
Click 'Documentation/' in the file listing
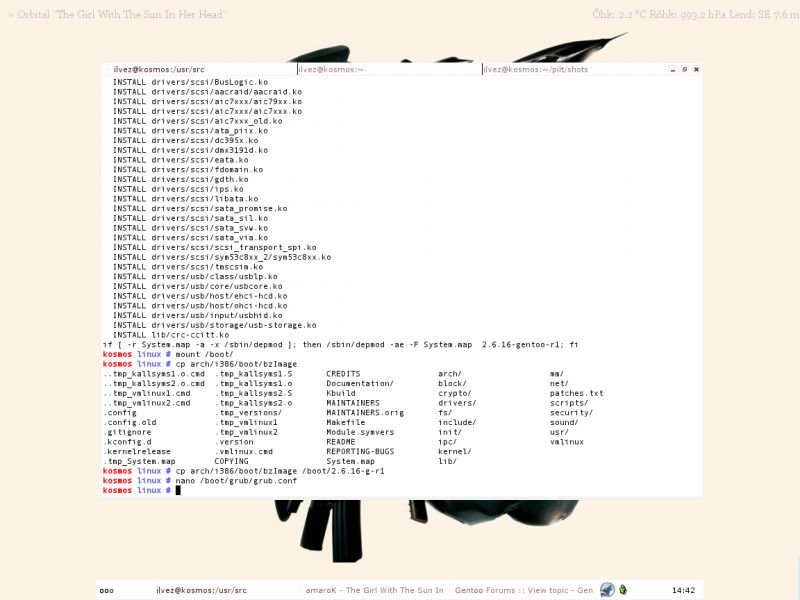pyautogui.click(x=360, y=384)
